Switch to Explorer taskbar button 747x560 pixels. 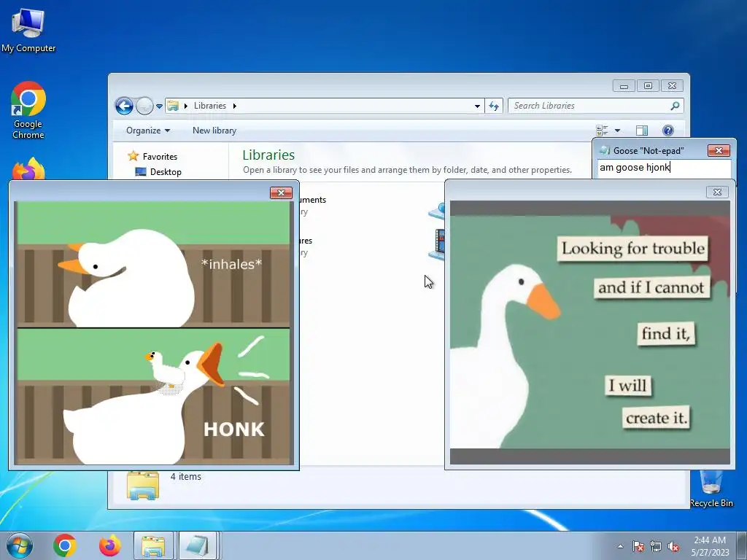[x=153, y=545]
